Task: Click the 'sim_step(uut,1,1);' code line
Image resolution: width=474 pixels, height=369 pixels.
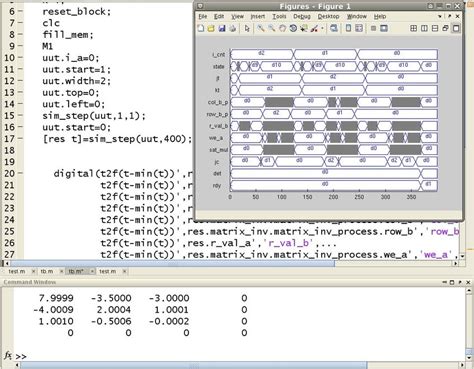Action: pos(94,116)
